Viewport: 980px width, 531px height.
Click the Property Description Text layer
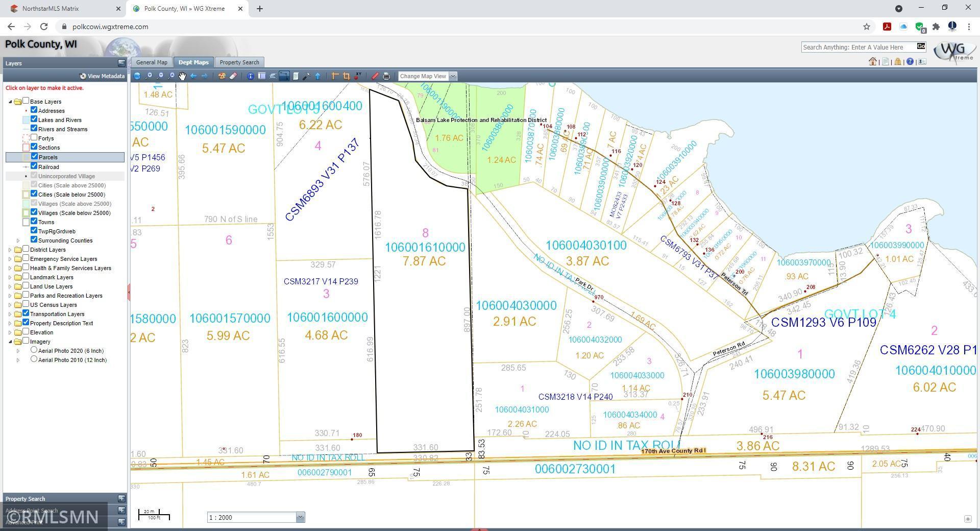[61, 323]
